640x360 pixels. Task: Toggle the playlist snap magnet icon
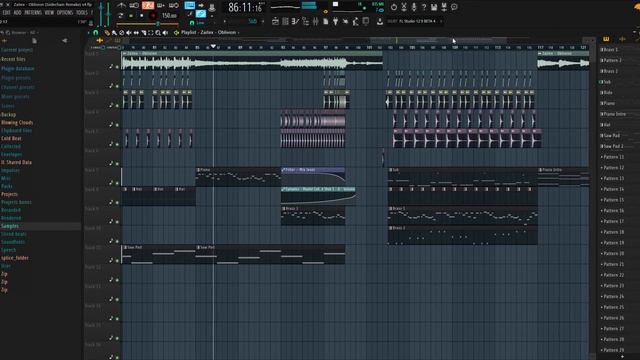(x=96, y=32)
